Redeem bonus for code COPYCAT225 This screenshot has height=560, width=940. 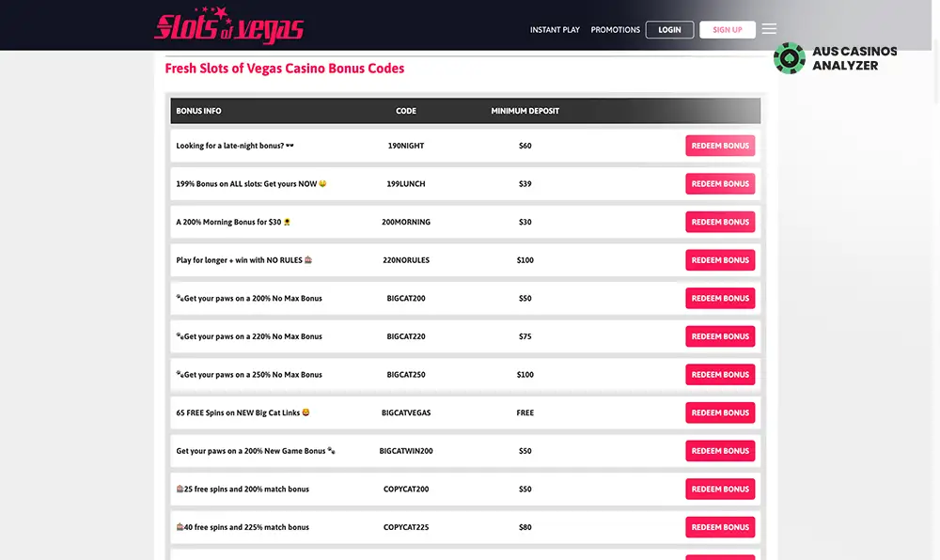[720, 528]
